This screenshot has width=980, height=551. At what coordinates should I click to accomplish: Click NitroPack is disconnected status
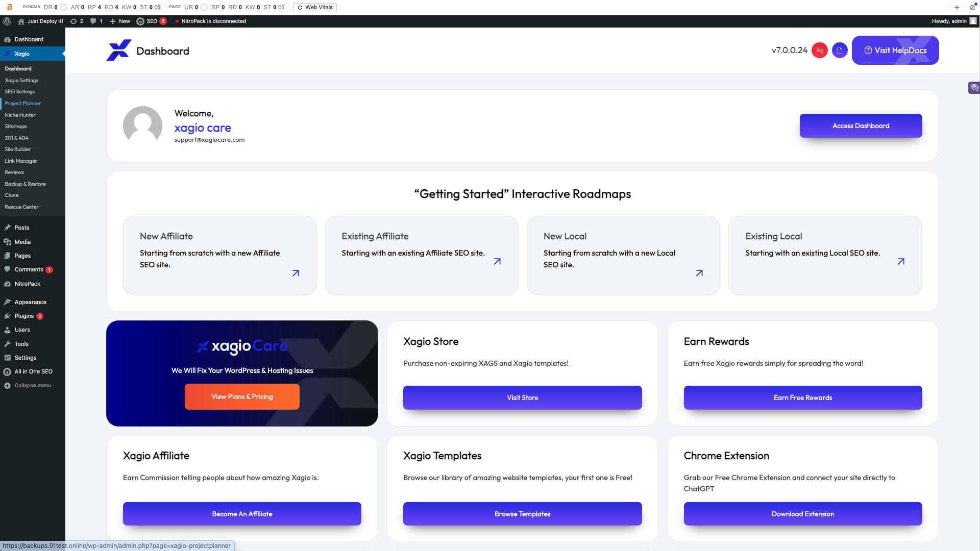pos(210,21)
